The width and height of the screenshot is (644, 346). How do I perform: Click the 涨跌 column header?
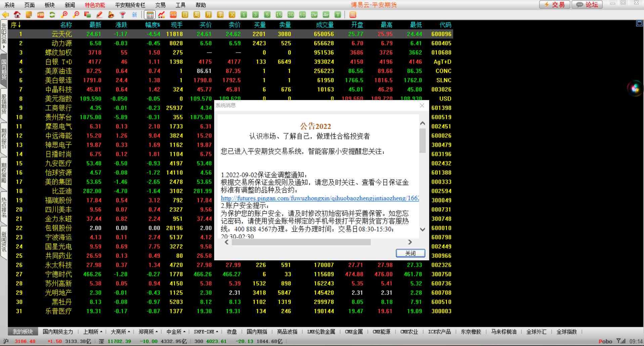(x=121, y=25)
